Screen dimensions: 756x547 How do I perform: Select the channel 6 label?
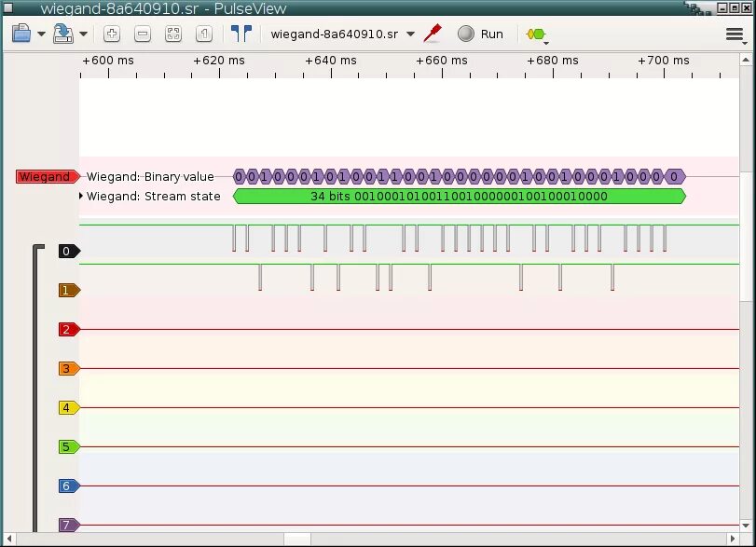tap(69, 485)
